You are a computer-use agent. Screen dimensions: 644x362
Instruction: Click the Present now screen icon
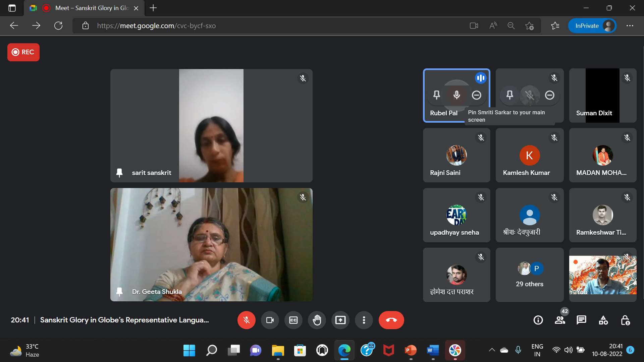pos(340,320)
